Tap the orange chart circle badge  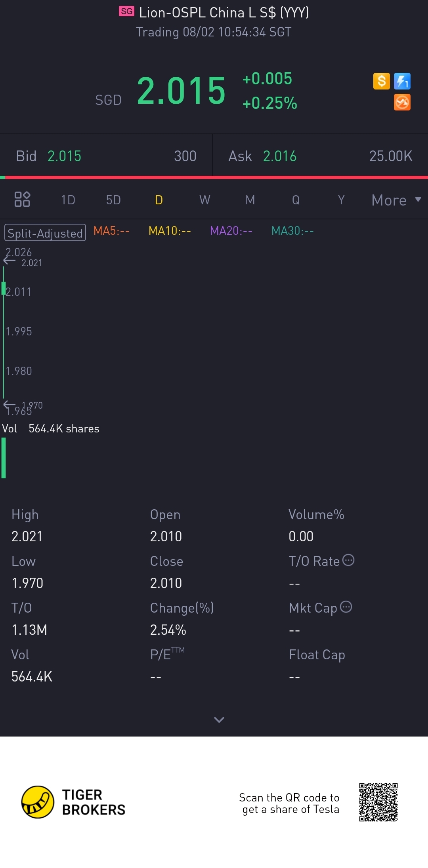[402, 102]
